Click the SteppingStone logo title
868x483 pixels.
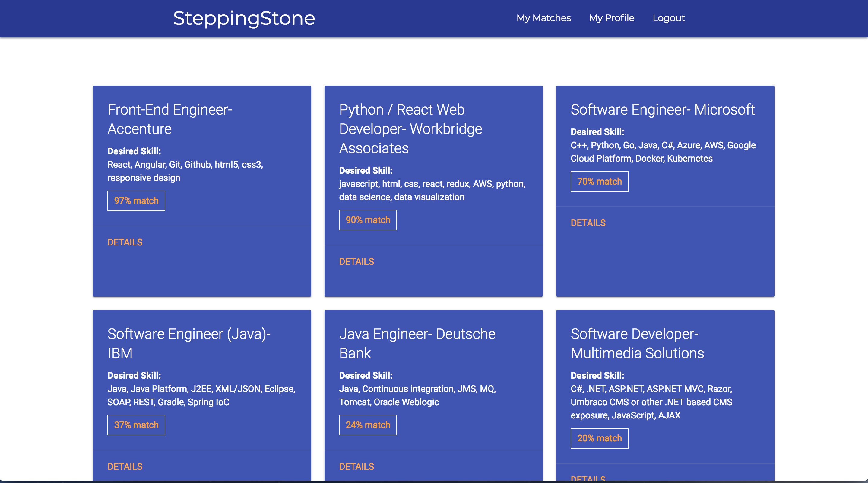tap(244, 18)
